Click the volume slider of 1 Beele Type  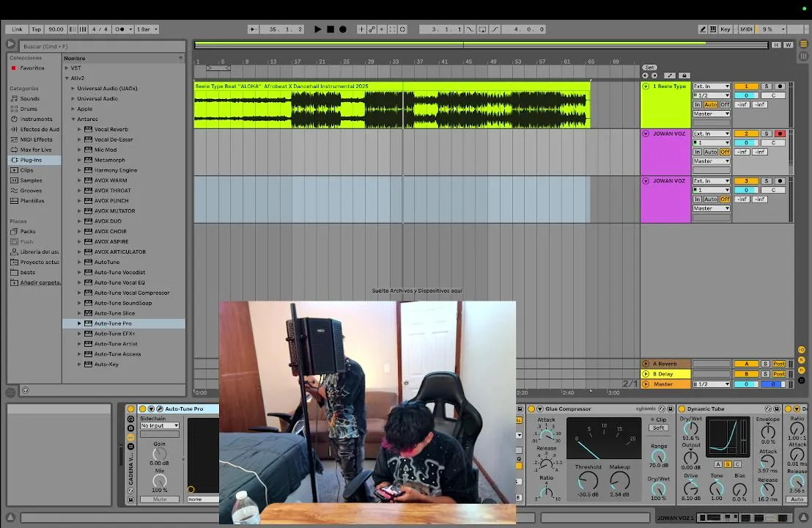click(746, 95)
